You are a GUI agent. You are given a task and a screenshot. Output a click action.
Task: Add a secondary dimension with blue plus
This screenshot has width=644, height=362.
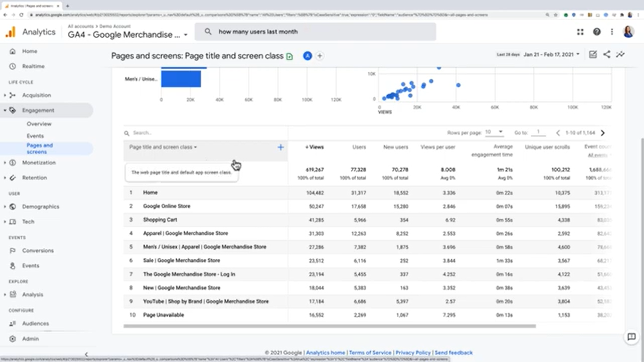(281, 148)
